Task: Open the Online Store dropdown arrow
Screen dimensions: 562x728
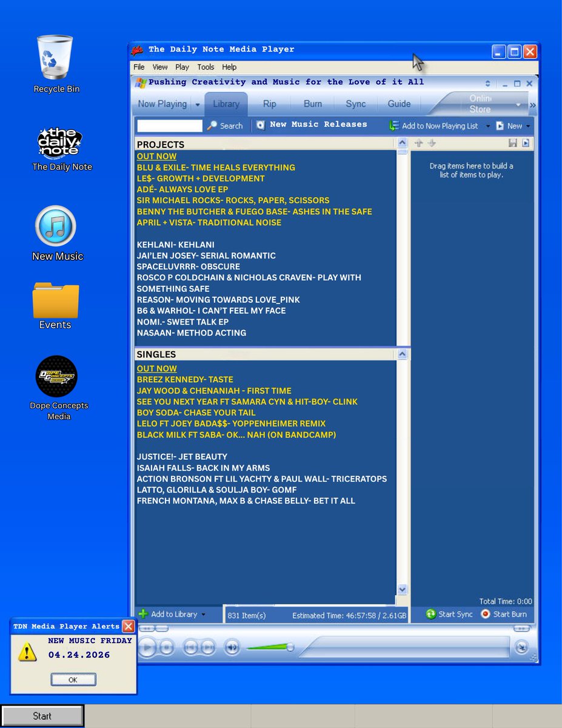Action: [x=518, y=105]
